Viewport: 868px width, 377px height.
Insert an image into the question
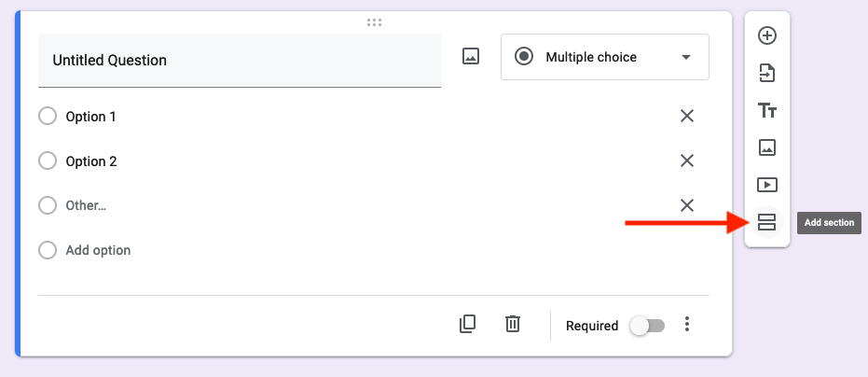(471, 57)
